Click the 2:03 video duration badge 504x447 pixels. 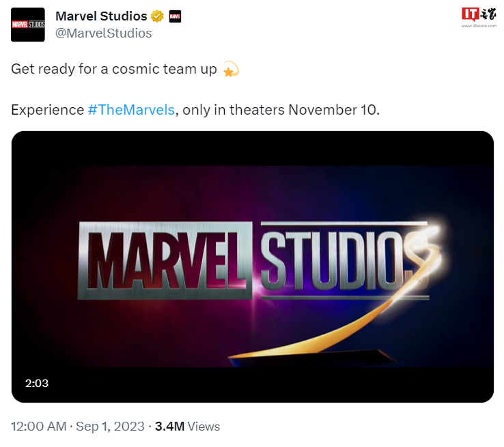tap(37, 384)
